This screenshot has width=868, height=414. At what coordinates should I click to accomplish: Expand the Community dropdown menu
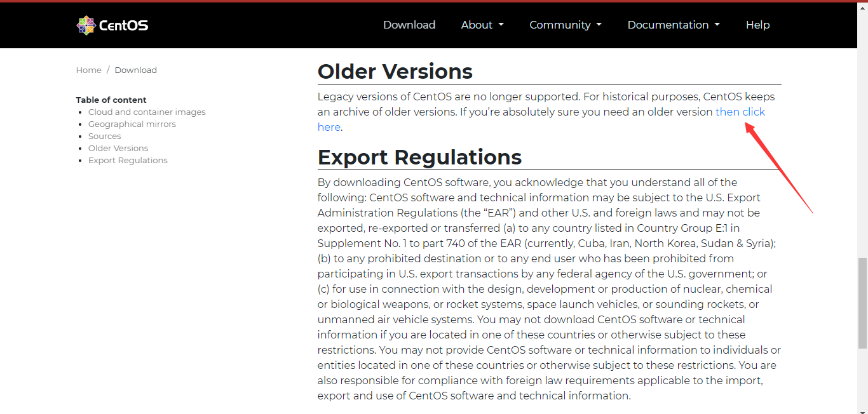tap(566, 25)
